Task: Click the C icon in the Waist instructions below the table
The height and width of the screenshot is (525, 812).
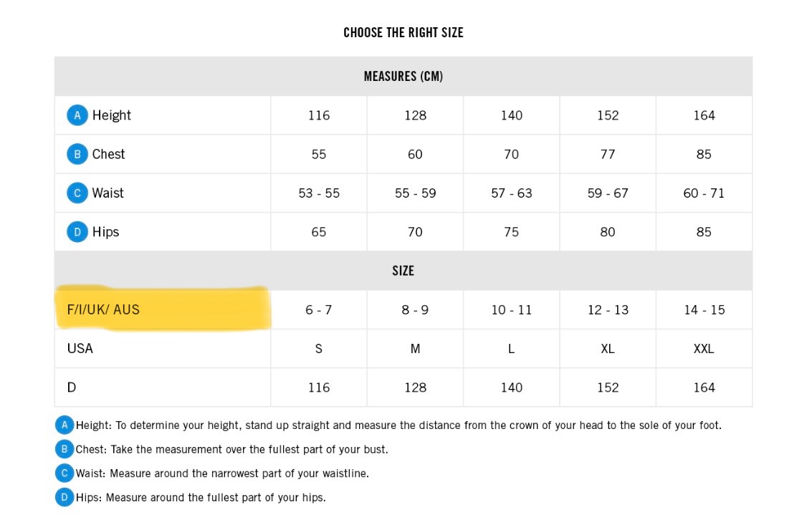Action: (65, 473)
